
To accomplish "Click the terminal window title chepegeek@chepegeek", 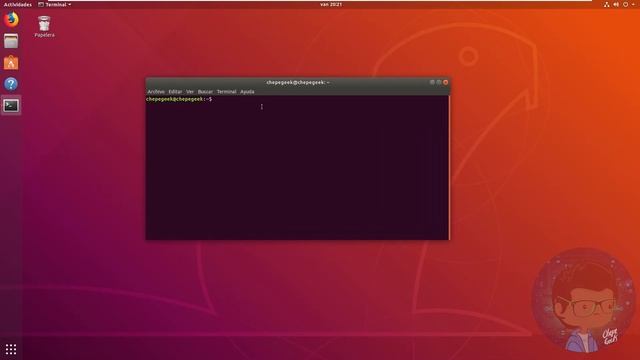I will coord(298,82).
